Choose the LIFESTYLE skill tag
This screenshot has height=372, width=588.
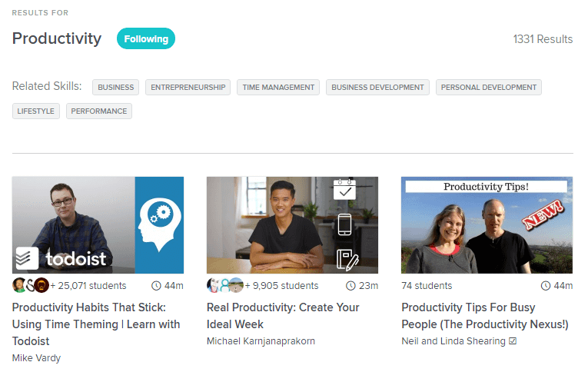click(x=35, y=111)
